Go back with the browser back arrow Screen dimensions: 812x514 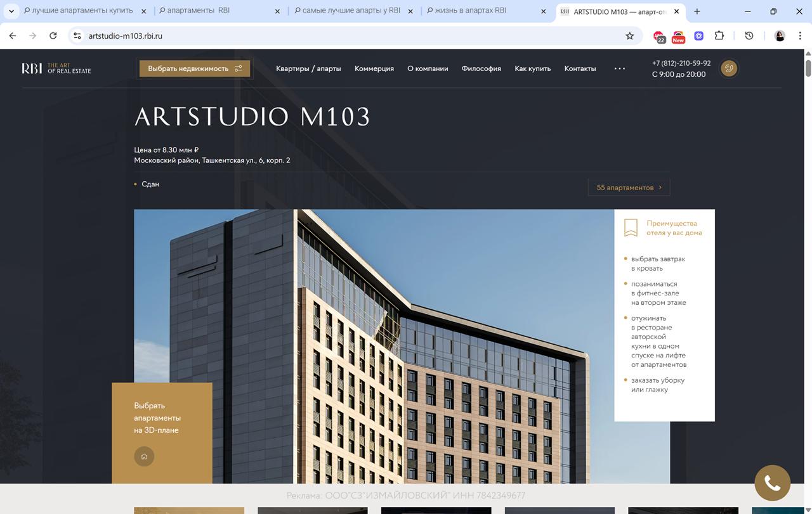coord(13,36)
